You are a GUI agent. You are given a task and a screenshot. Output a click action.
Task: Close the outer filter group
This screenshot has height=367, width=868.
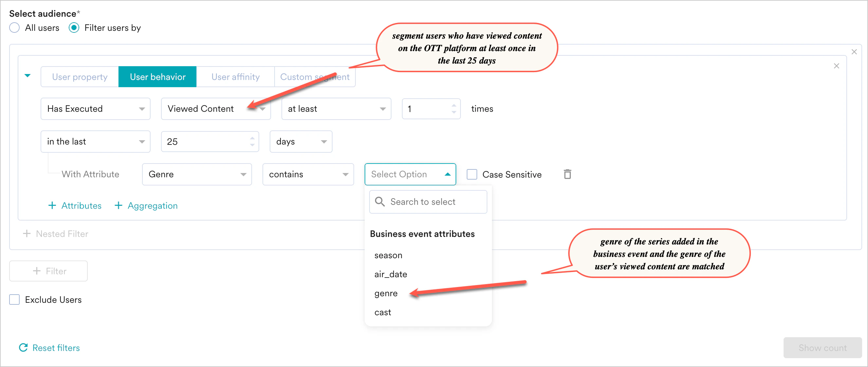(x=854, y=52)
